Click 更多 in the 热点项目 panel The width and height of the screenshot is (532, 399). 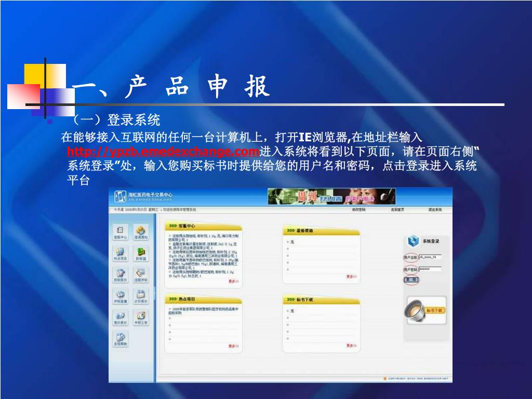point(233,346)
